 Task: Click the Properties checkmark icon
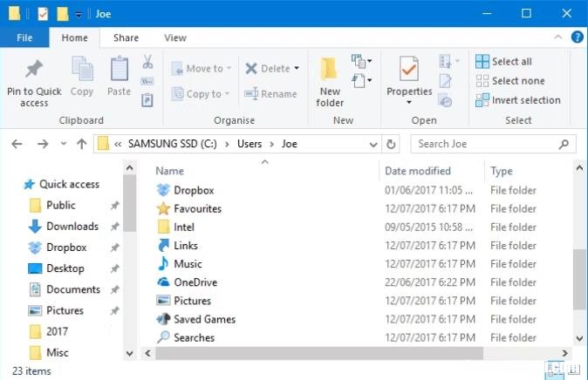[x=409, y=69]
